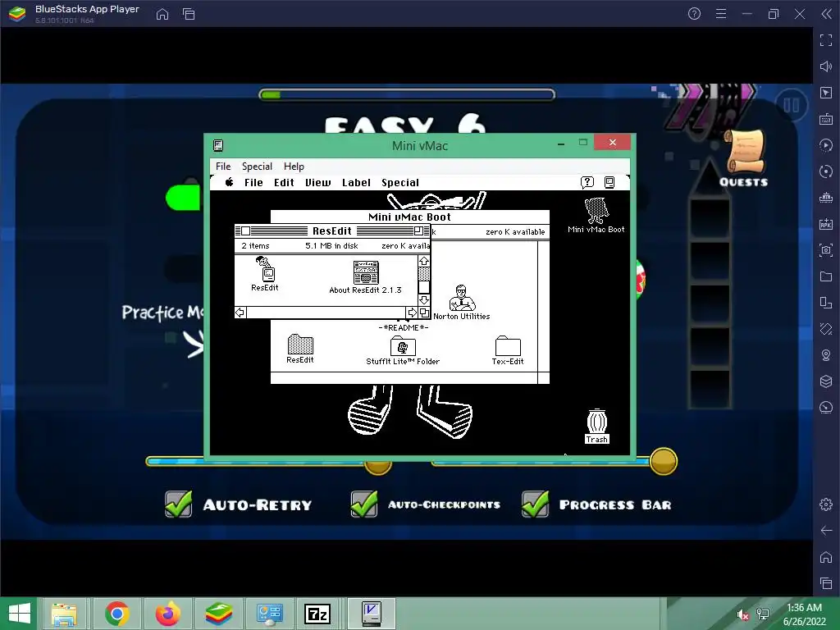Screen dimensions: 840x630
Task: Click ResEdit window scroll down arrow
Action: pos(424,300)
